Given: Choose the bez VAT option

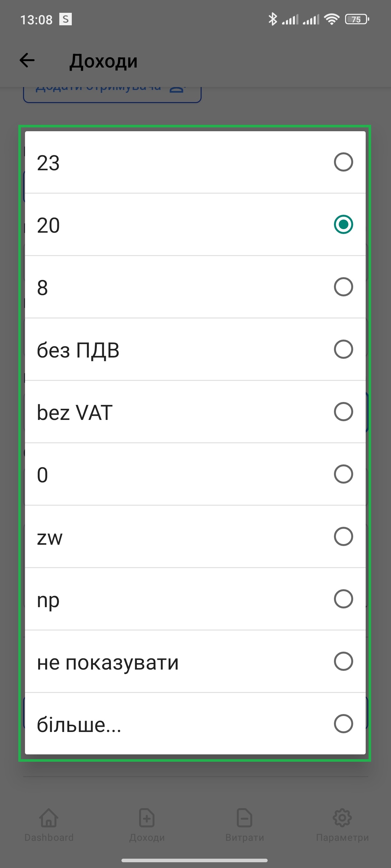Looking at the screenshot, I should (344, 411).
